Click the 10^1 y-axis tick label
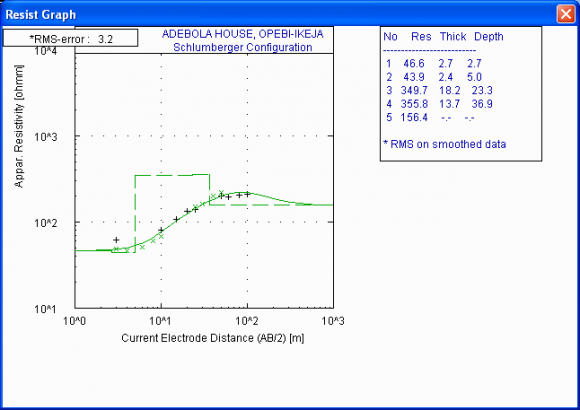Viewport: 580px width, 410px height. (45, 309)
